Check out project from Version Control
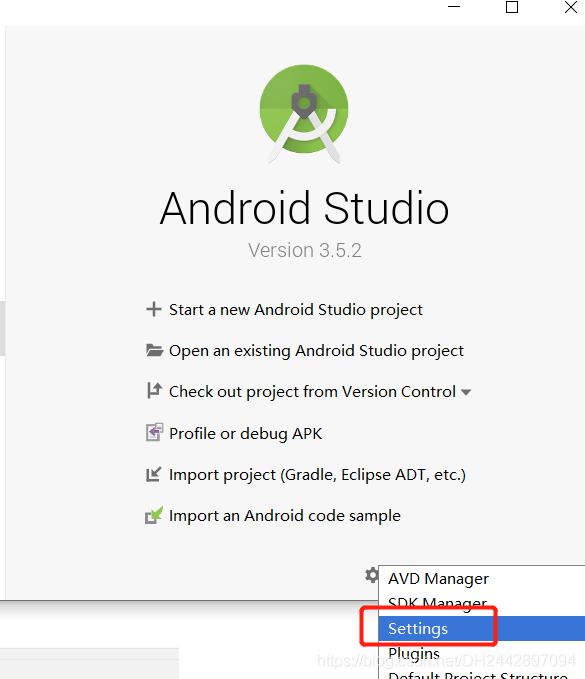The width and height of the screenshot is (585, 679). coord(312,392)
